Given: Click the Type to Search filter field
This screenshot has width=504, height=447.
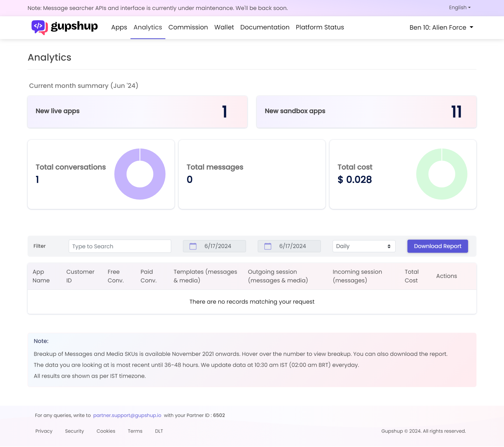Looking at the screenshot, I should point(120,246).
